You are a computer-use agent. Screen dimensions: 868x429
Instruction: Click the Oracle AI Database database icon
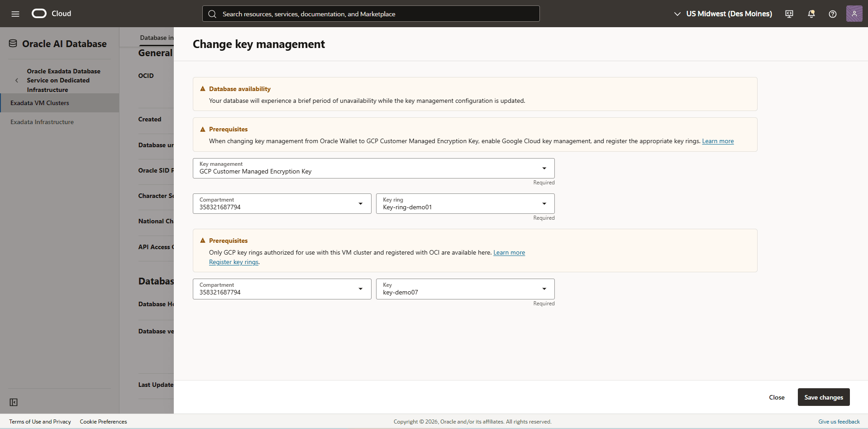point(12,43)
